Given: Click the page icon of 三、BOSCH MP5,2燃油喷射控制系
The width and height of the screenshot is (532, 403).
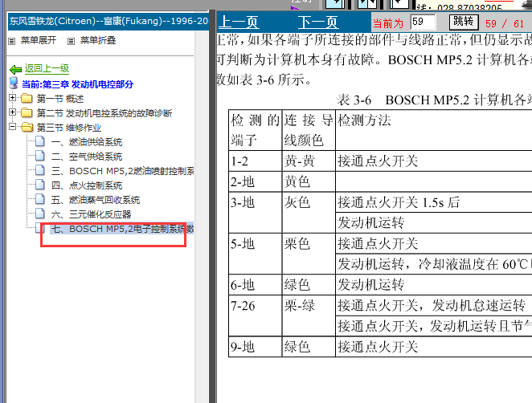Looking at the screenshot, I should pyautogui.click(x=40, y=170).
